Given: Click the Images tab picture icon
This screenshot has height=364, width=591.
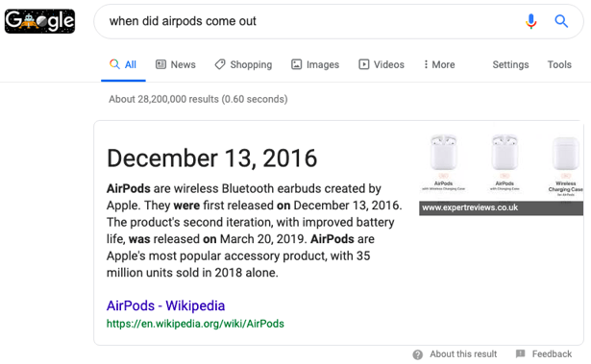Looking at the screenshot, I should (x=297, y=64).
